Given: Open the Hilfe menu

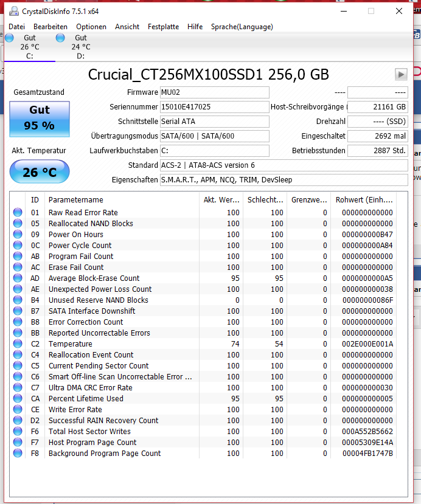Looking at the screenshot, I should pyautogui.click(x=195, y=27).
